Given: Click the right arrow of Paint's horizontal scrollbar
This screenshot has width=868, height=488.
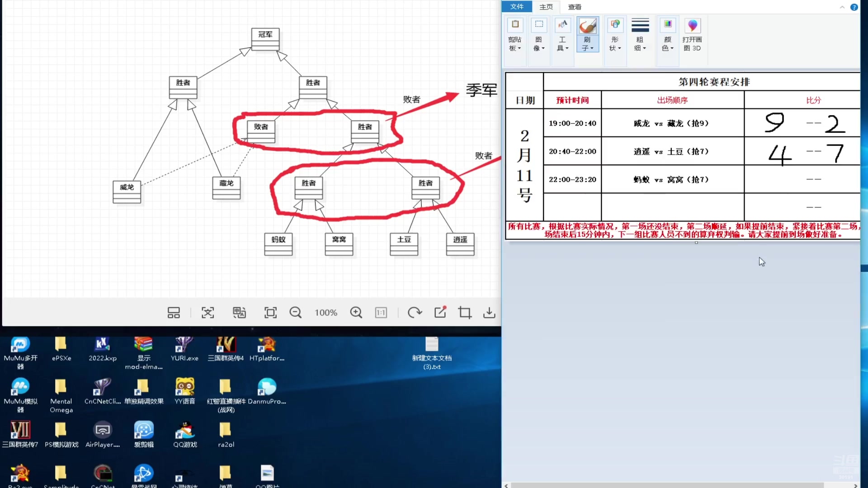Looking at the screenshot, I should [855, 485].
